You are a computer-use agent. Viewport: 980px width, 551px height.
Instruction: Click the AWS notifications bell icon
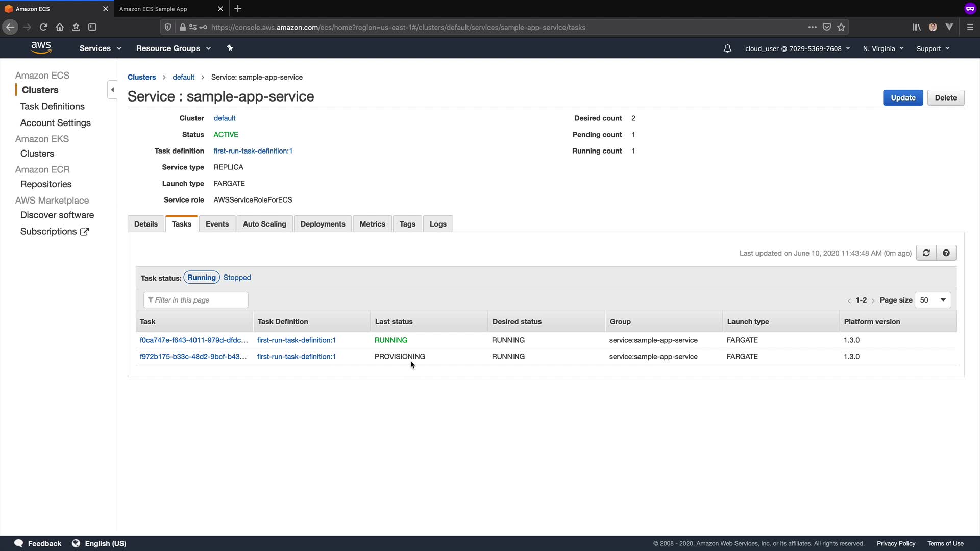pos(727,48)
